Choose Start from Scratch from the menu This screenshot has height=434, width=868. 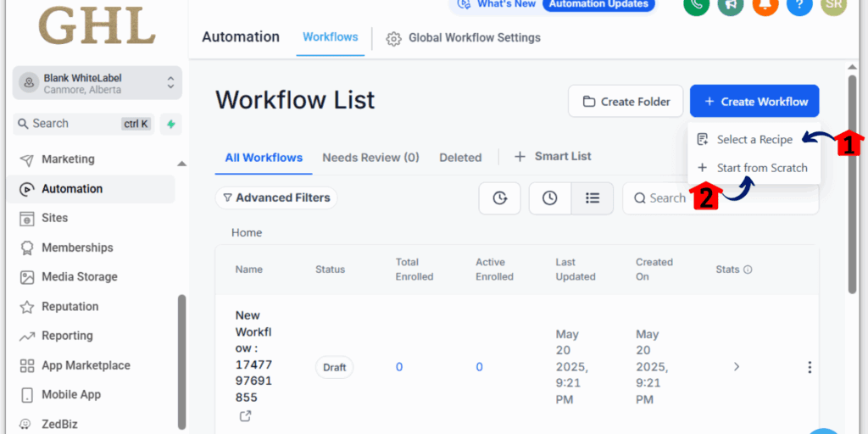tap(754, 168)
